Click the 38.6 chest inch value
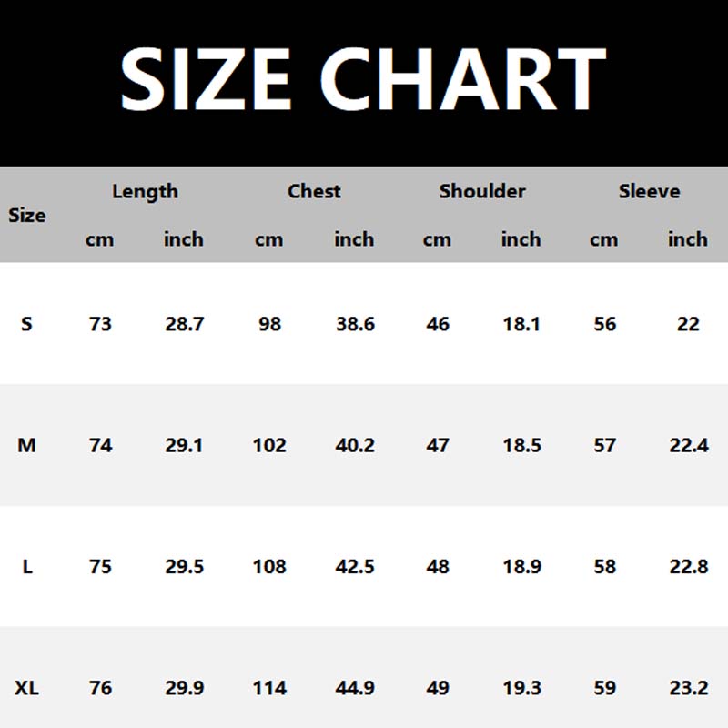 [x=355, y=324]
